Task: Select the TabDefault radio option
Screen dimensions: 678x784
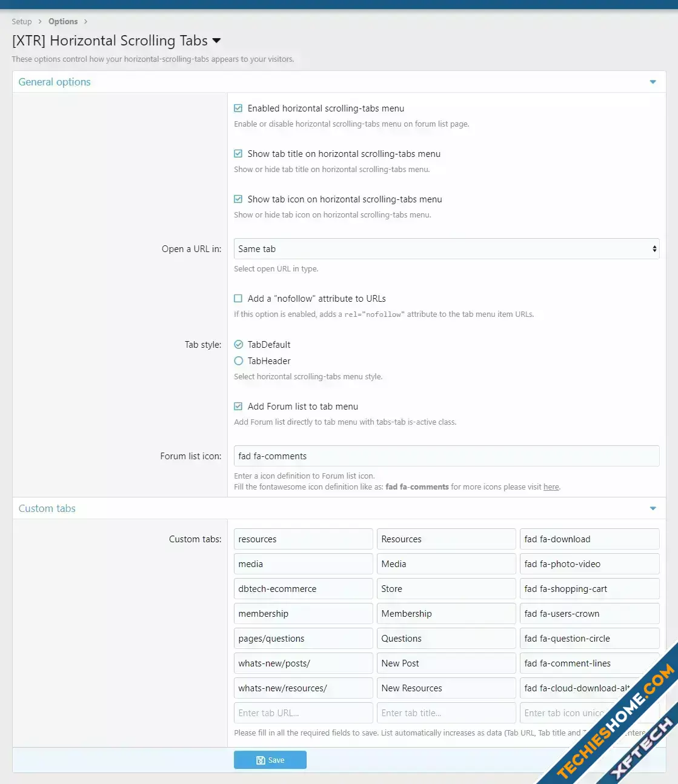Action: coord(238,345)
